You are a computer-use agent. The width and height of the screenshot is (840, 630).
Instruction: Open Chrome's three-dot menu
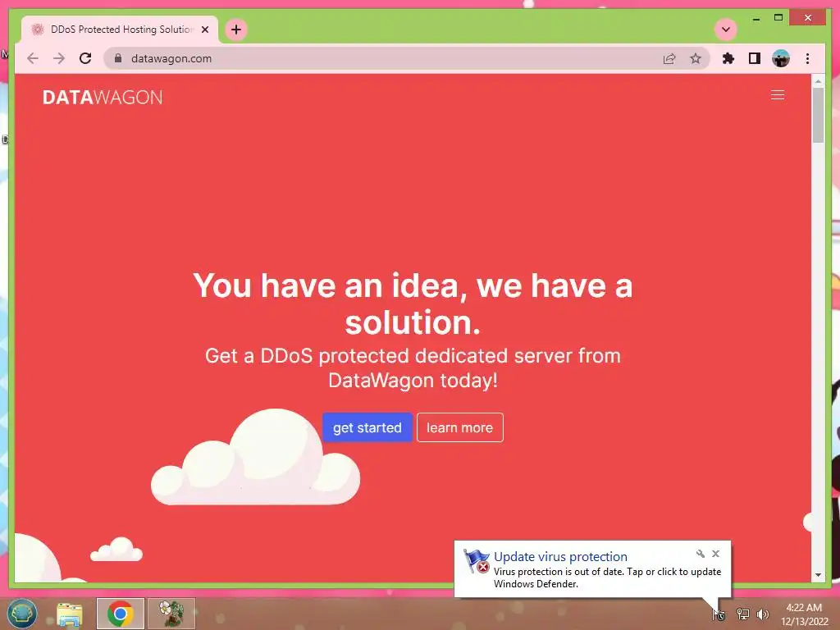pyautogui.click(x=807, y=58)
